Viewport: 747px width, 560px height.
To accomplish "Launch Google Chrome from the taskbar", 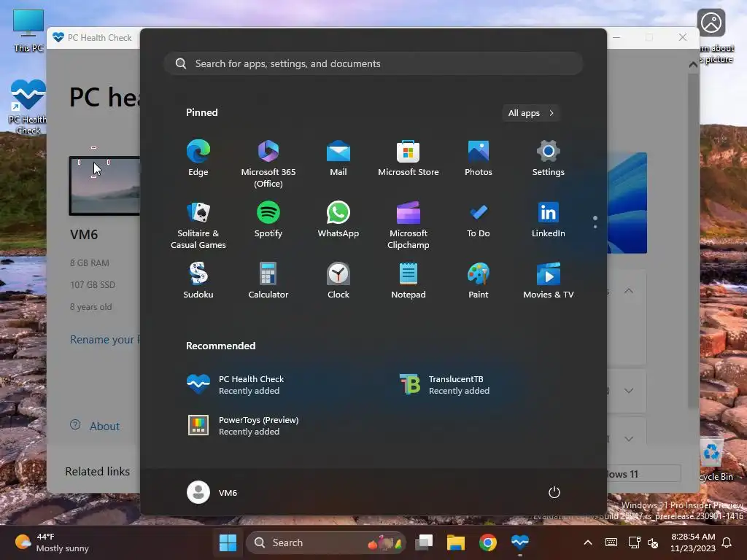I will pos(488,542).
